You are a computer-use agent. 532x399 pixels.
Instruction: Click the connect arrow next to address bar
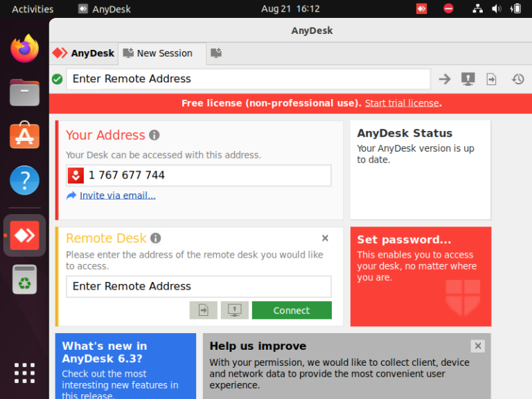point(445,79)
